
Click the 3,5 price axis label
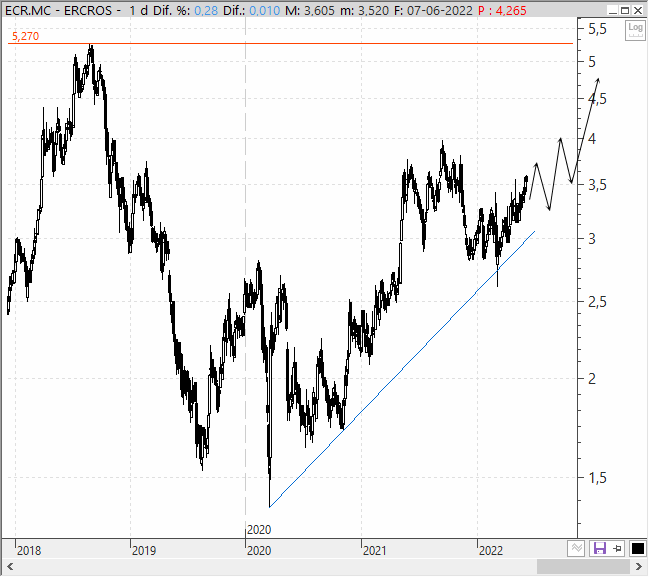[597, 185]
